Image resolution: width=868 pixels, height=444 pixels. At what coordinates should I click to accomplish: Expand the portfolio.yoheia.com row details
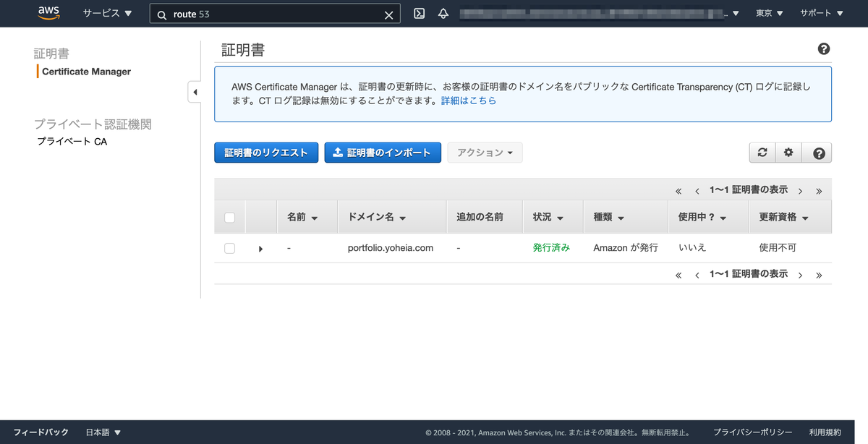pyautogui.click(x=260, y=249)
